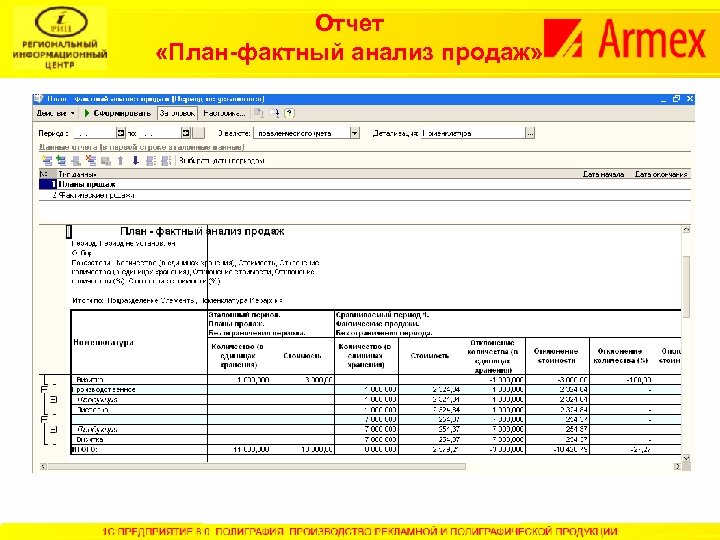The image size is (720, 540).
Task: Click the Итого row label
Action: coord(84,450)
